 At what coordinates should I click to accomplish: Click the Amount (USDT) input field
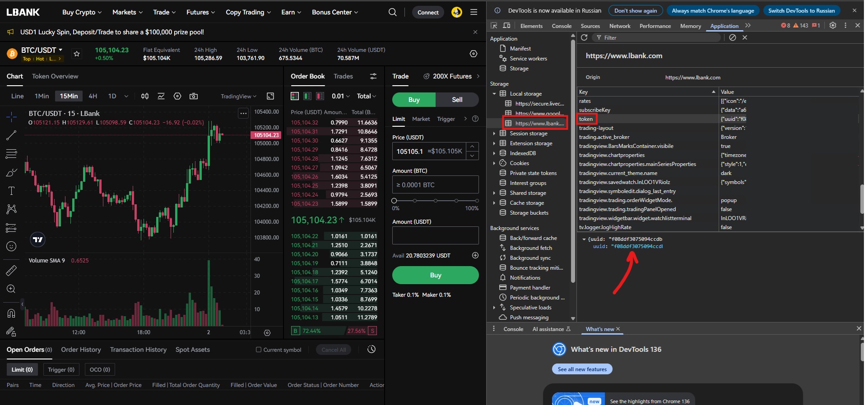435,235
